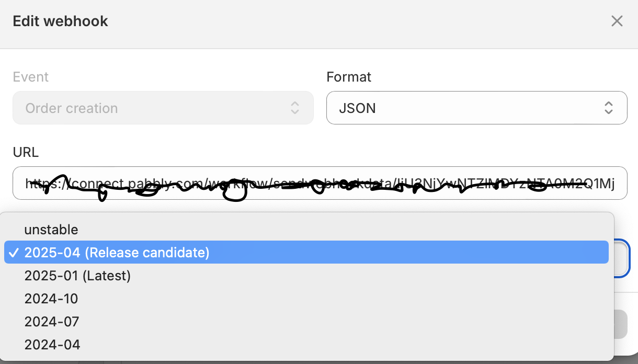638x364 pixels.
Task: Click the Edit webhook dialog title
Action: 61,21
